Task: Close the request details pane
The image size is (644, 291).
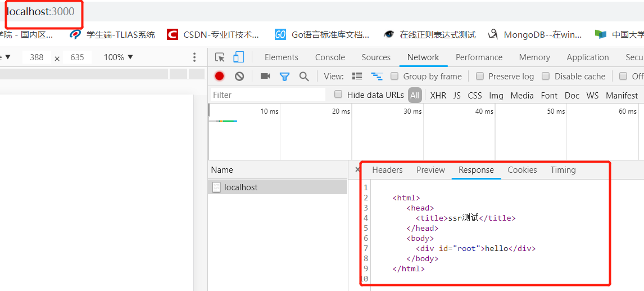Action: (357, 169)
